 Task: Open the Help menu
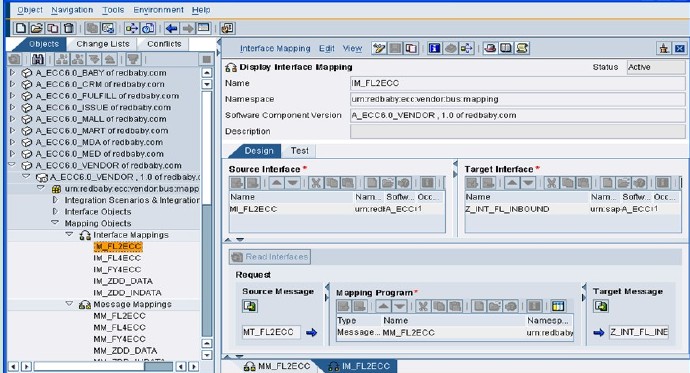point(201,10)
